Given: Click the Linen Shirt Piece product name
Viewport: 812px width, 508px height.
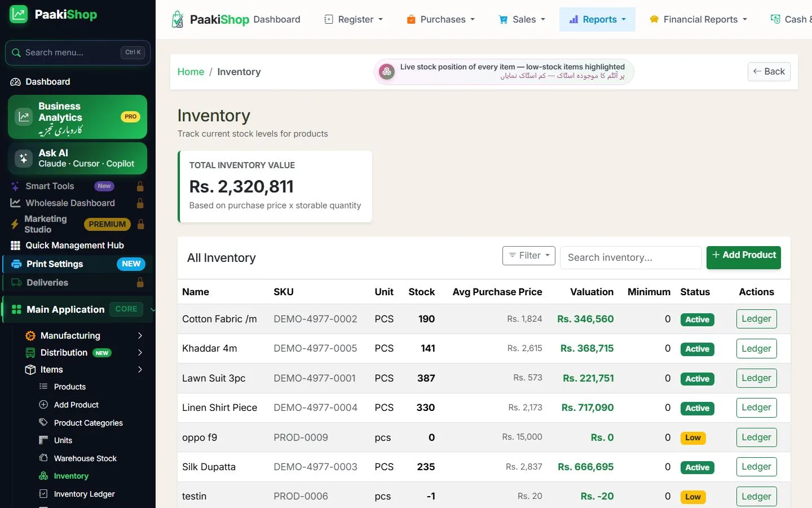Looking at the screenshot, I should point(219,408).
